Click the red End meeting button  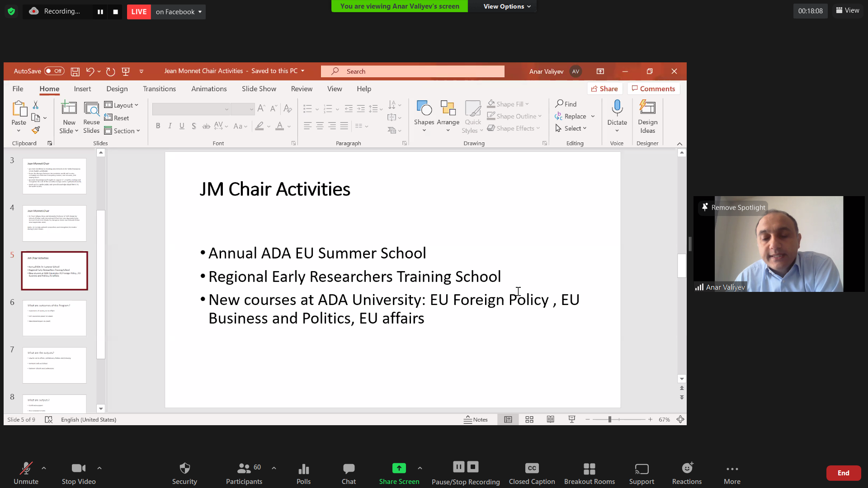coord(843,473)
